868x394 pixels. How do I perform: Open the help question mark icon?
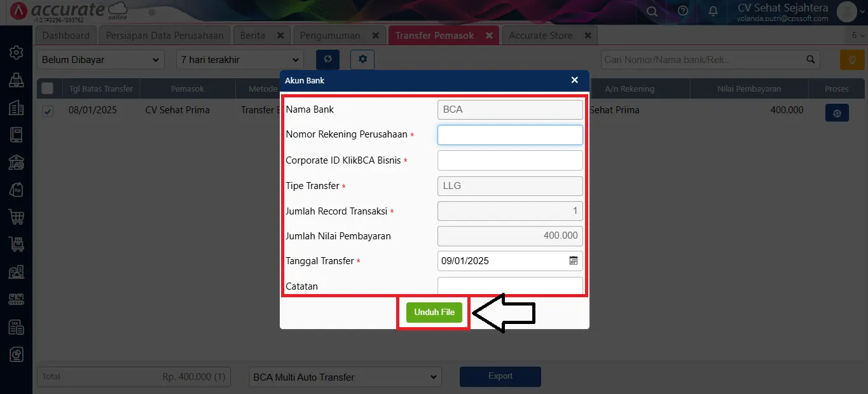[x=683, y=11]
